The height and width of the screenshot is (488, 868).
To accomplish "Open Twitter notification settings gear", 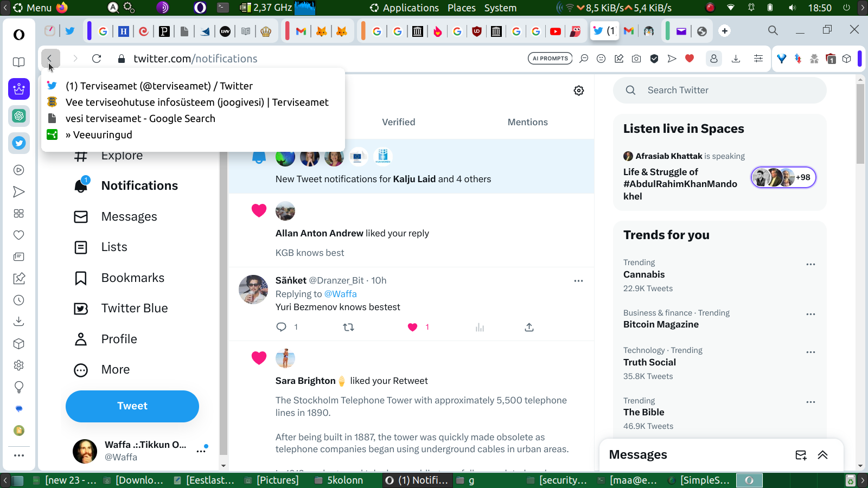I will [579, 91].
